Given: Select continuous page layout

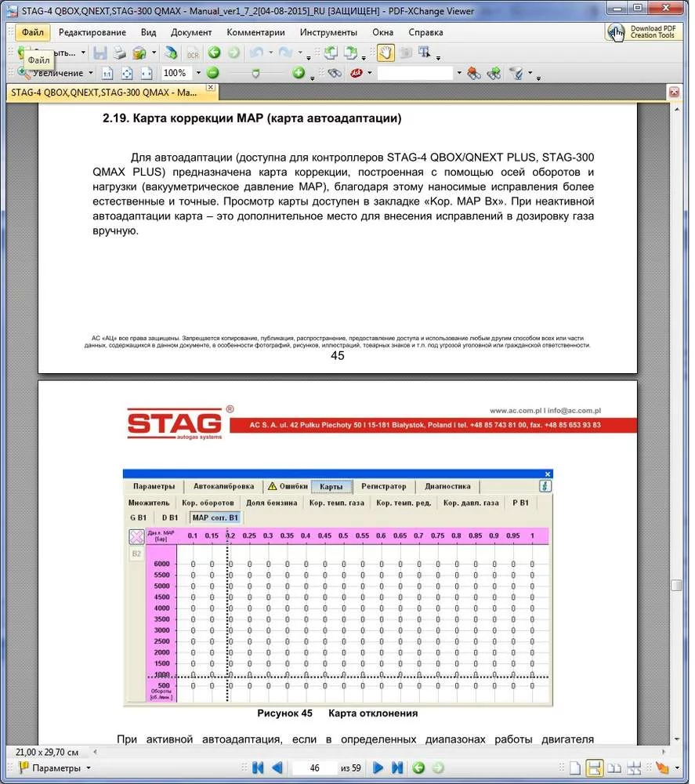Looking at the screenshot, I should 594,768.
